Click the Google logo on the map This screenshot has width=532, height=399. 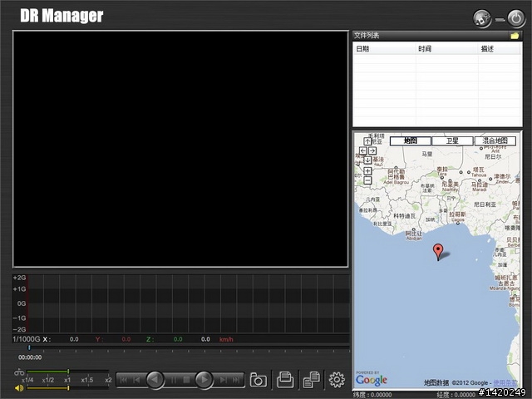pos(372,380)
